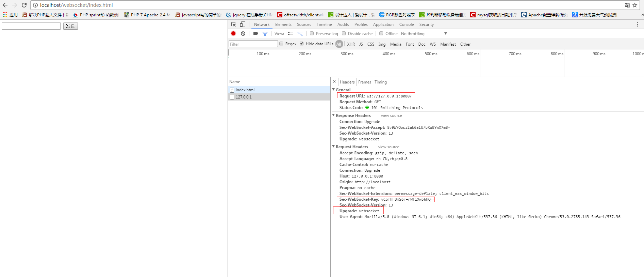Viewport: 644px width, 277px height.
Task: Bookmark this page with the star icon
Action: (635, 5)
